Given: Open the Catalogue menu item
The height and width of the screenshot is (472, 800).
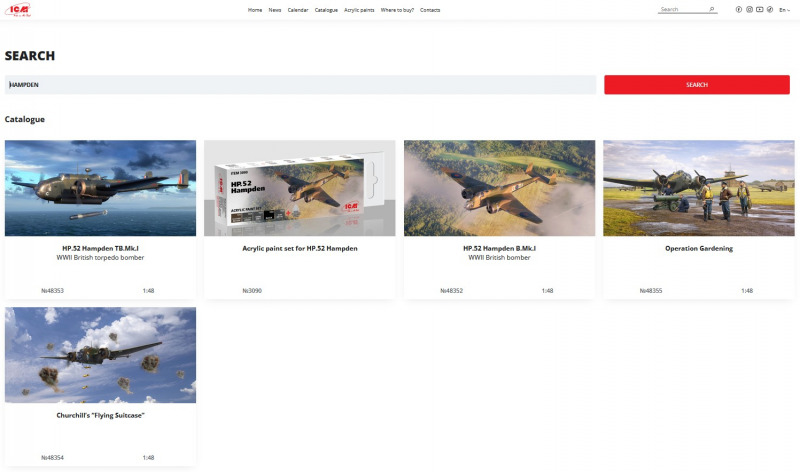Looking at the screenshot, I should 326,10.
